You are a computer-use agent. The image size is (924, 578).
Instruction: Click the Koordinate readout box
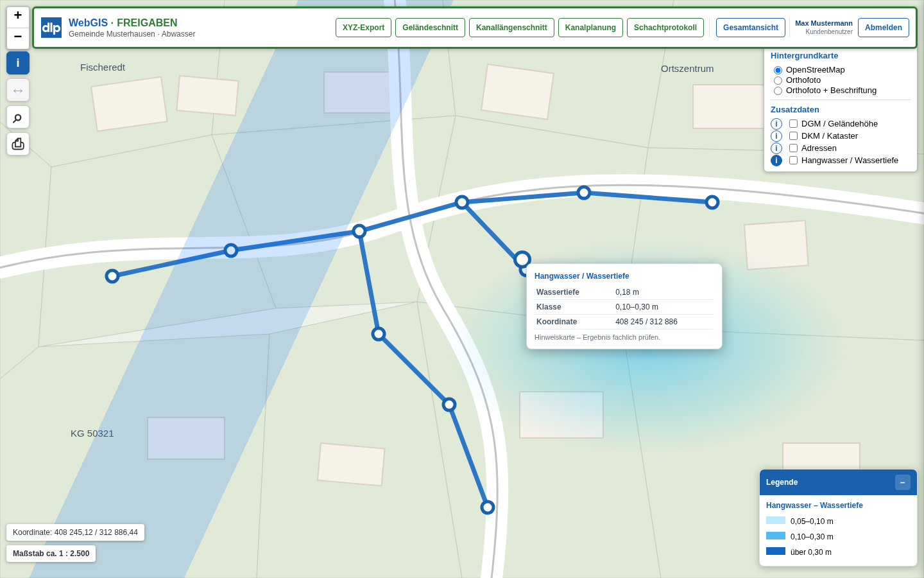click(75, 532)
